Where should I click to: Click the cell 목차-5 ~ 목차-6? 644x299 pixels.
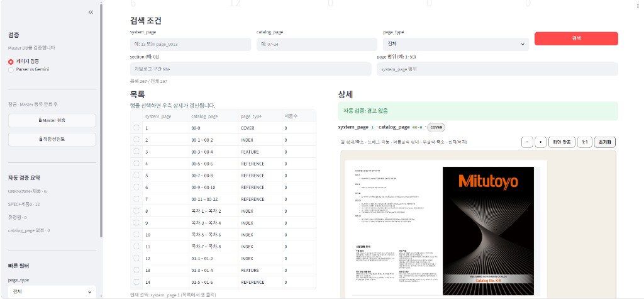213,235
